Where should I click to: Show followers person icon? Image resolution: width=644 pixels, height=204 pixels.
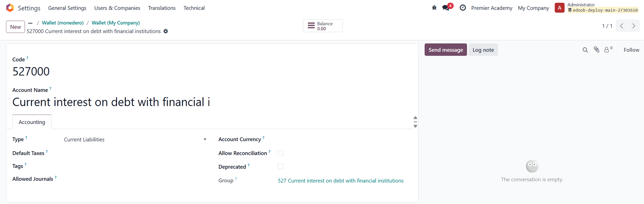coord(607,50)
